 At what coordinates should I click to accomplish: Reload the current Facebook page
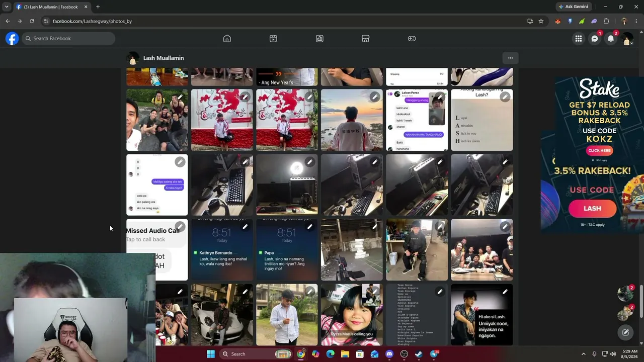[32, 21]
